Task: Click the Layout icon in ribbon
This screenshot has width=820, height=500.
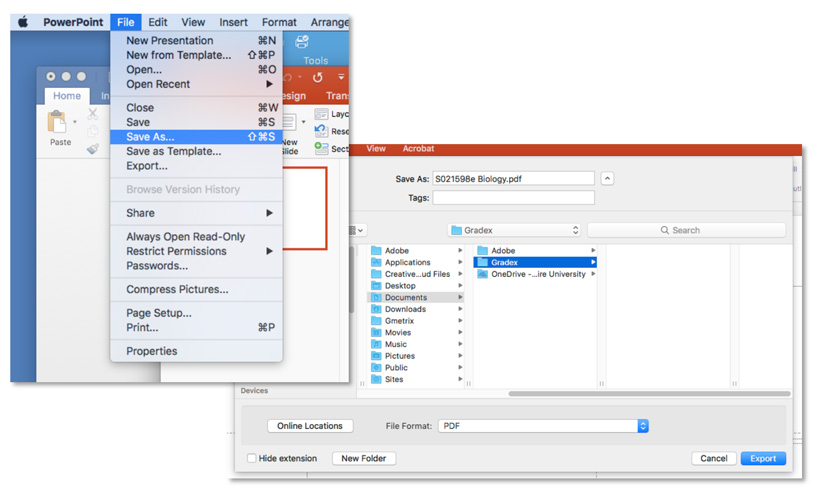Action: pyautogui.click(x=321, y=114)
